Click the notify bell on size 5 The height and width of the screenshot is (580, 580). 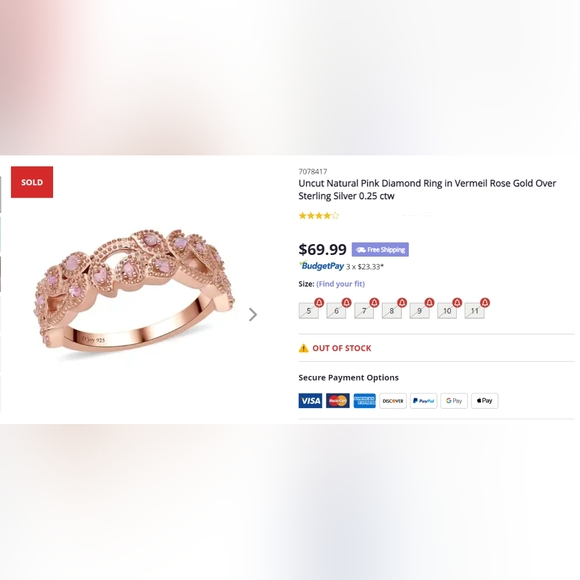coord(319,303)
